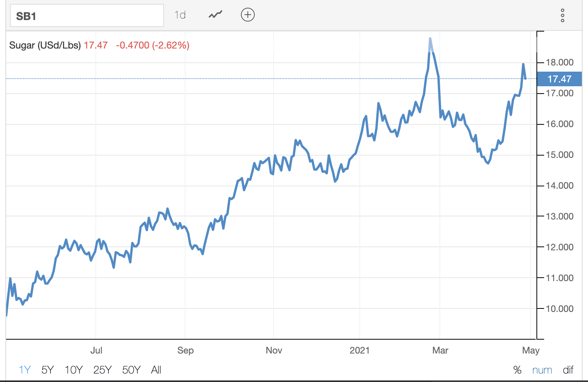Screen dimensions: 588x382
Task: Click the May date axis label
Action: coord(531,350)
